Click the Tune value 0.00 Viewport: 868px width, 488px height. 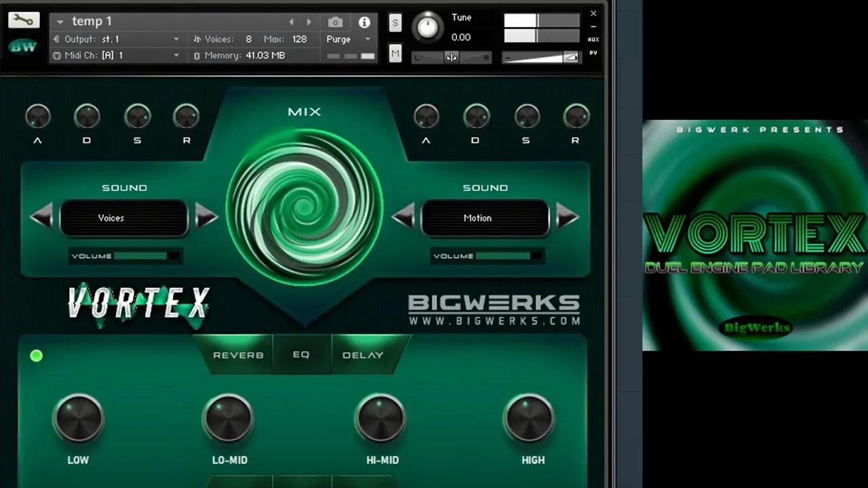point(461,37)
